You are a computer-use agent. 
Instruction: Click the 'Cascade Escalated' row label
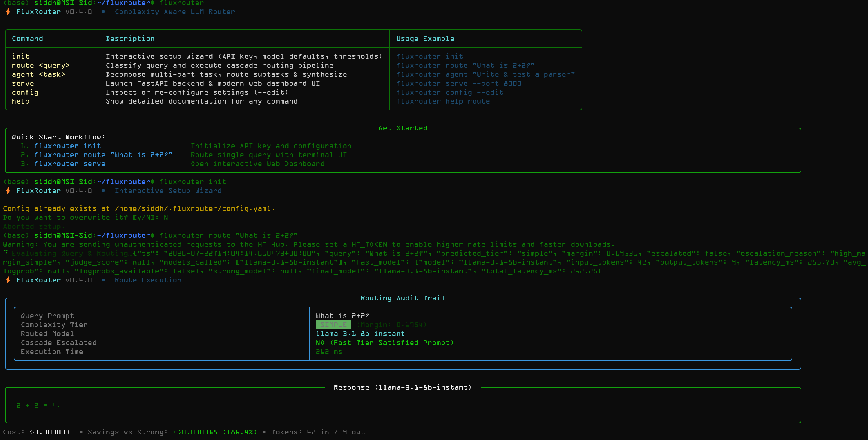click(x=58, y=343)
